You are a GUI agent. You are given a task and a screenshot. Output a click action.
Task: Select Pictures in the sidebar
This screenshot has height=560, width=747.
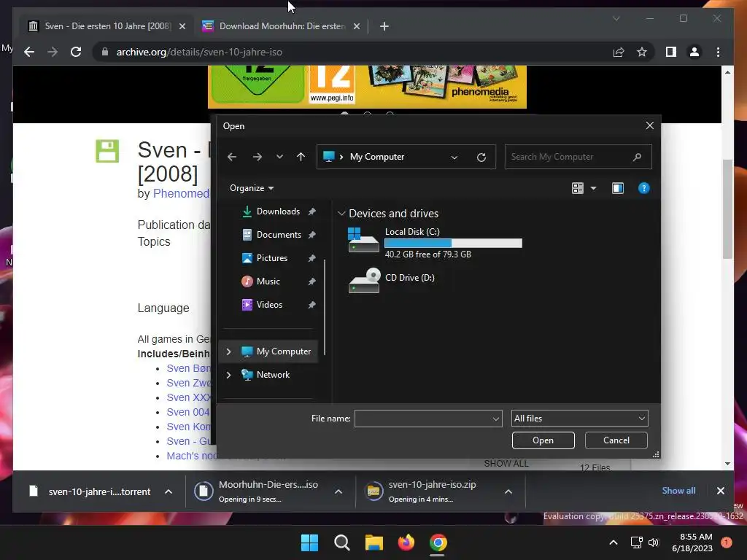(x=272, y=258)
